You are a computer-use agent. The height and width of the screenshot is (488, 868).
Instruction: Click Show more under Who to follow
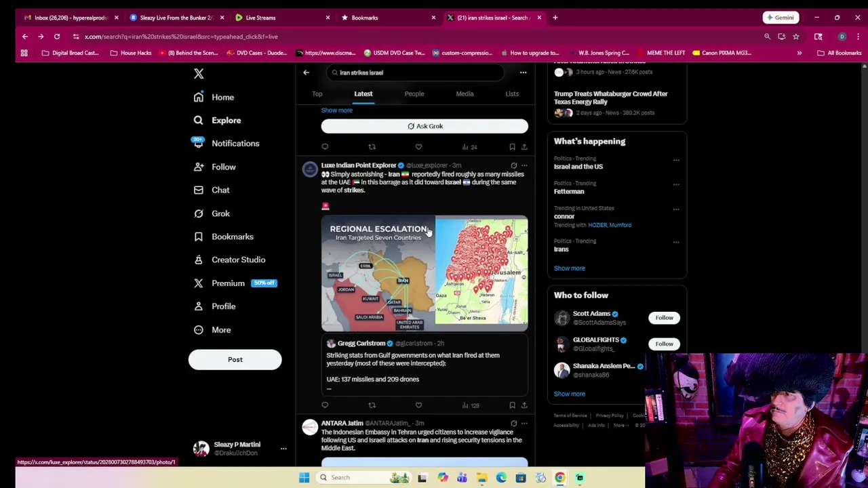[569, 394]
